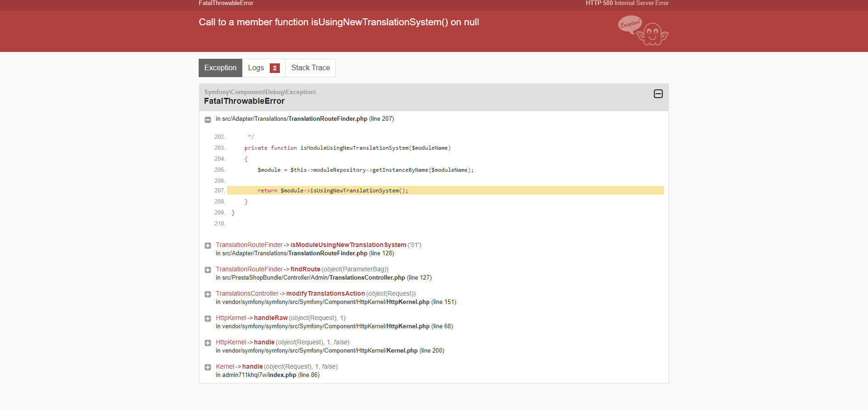Switch to the Logs tab
The image size is (868, 410).
264,68
